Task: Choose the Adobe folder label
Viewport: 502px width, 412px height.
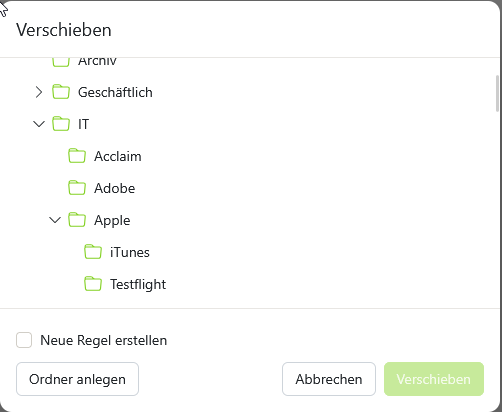Action: tap(115, 188)
